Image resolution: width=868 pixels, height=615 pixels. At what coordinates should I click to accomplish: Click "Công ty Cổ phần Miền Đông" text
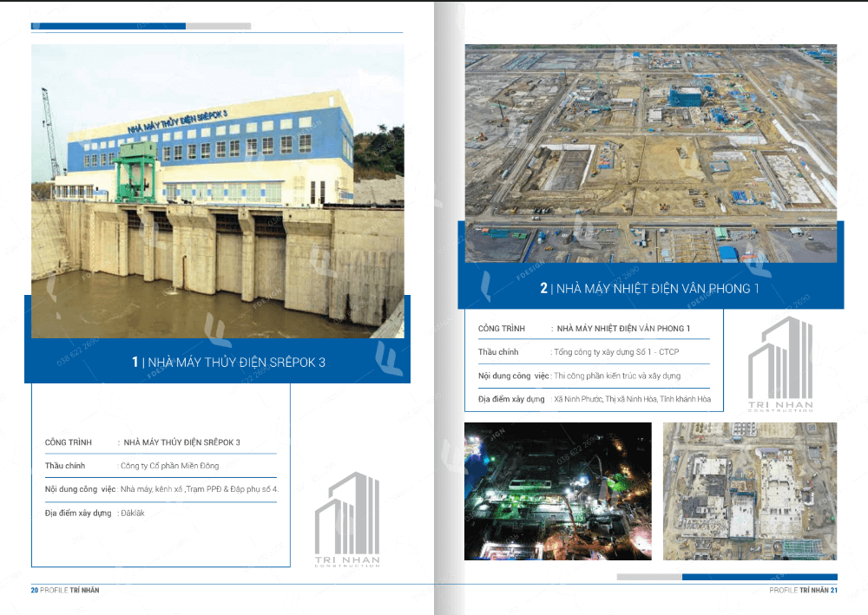pos(170,466)
